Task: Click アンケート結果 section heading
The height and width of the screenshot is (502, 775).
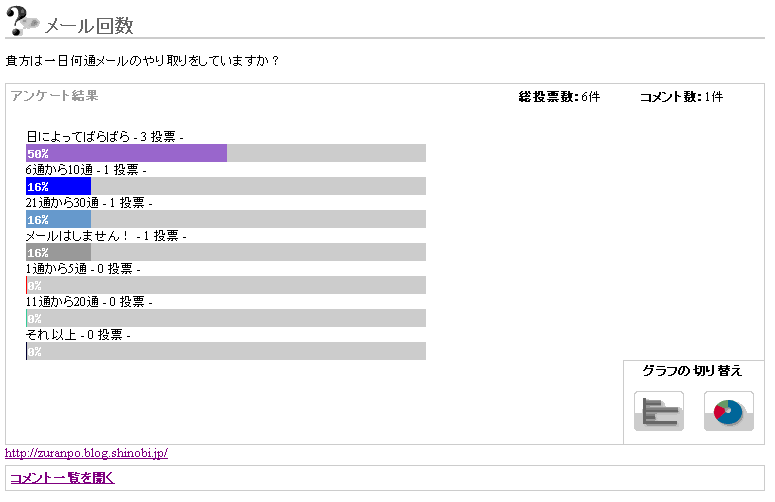Action: pos(54,96)
